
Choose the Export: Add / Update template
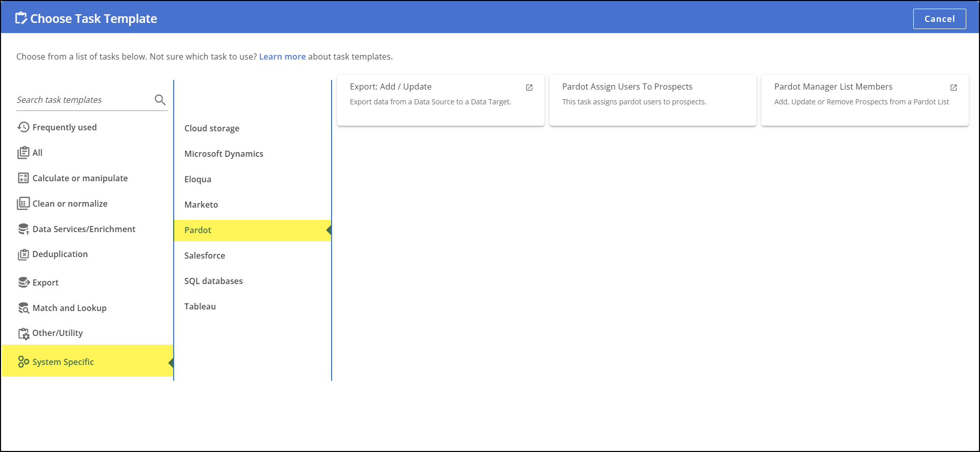click(x=441, y=100)
